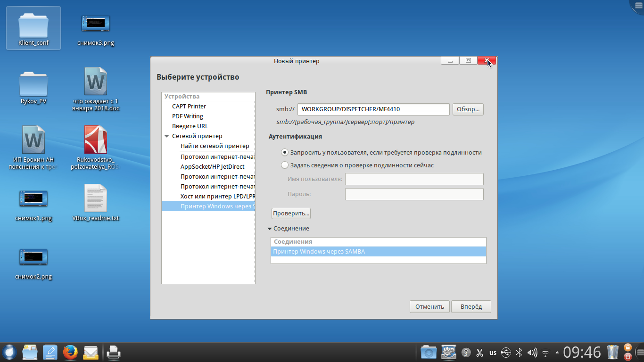Screen dimensions: 644x362
Task: Open the trash bin in panel
Action: [612, 352]
